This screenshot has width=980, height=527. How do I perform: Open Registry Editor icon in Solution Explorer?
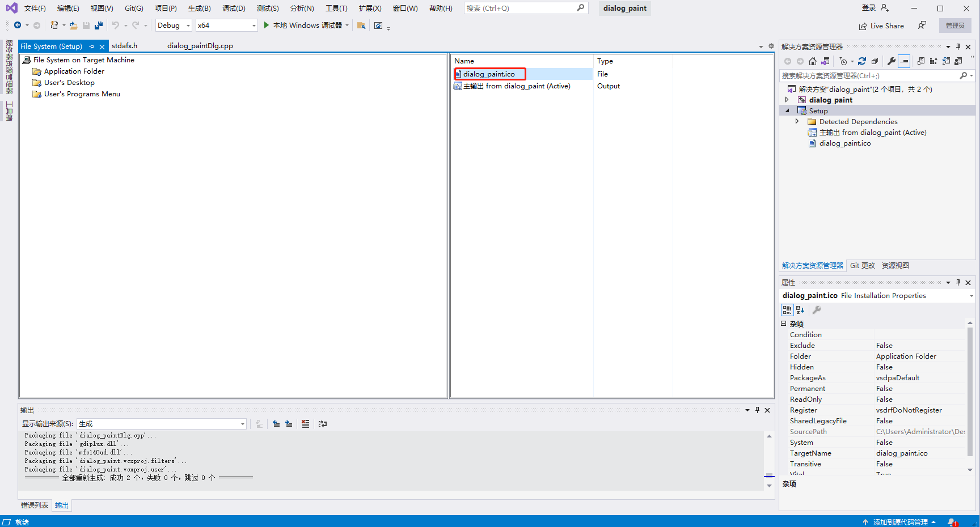point(933,61)
